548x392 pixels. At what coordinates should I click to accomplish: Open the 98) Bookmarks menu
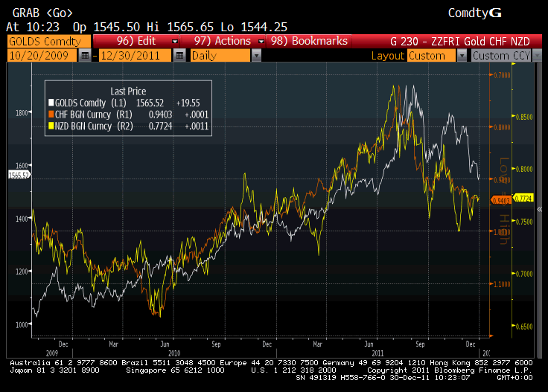309,41
